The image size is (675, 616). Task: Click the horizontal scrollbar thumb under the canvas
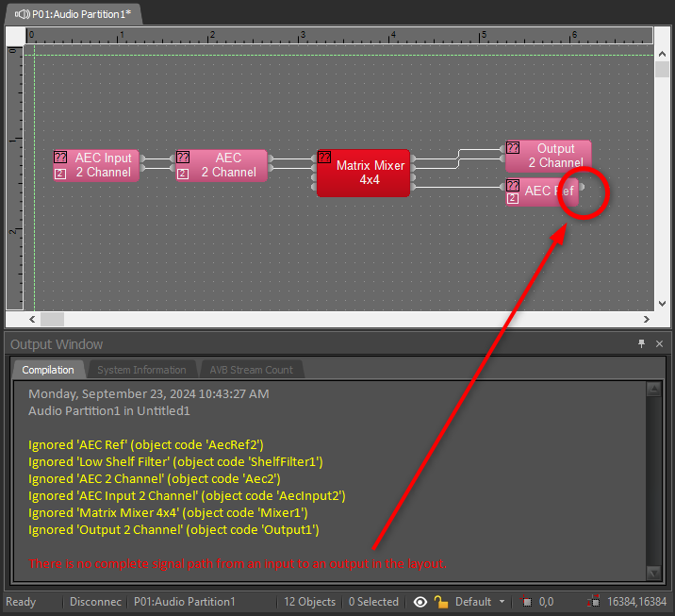pyautogui.click(x=52, y=320)
